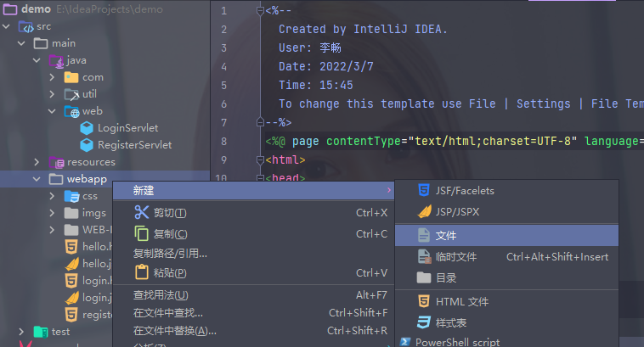Select HTML 文件 option
644x347 pixels.
pyautogui.click(x=507, y=302)
